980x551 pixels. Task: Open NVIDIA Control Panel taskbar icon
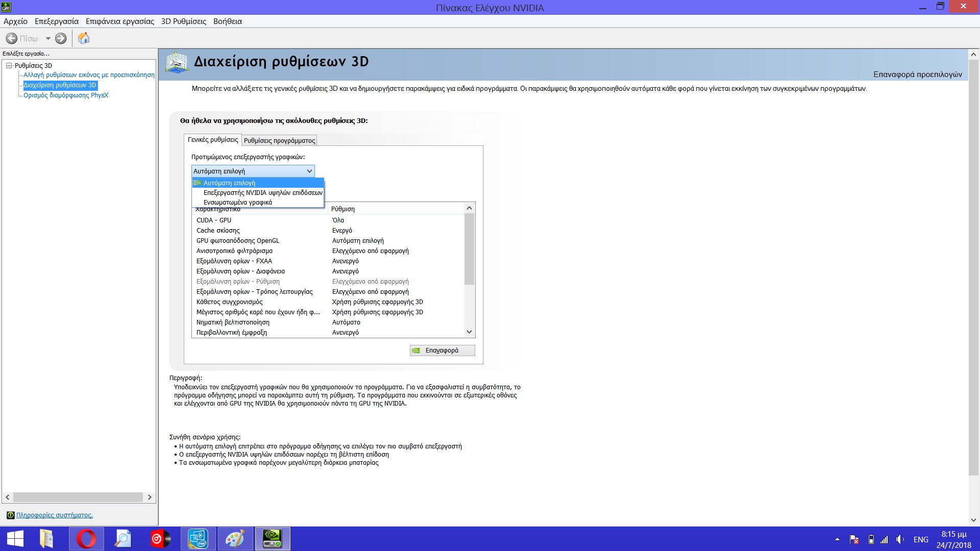(272, 539)
